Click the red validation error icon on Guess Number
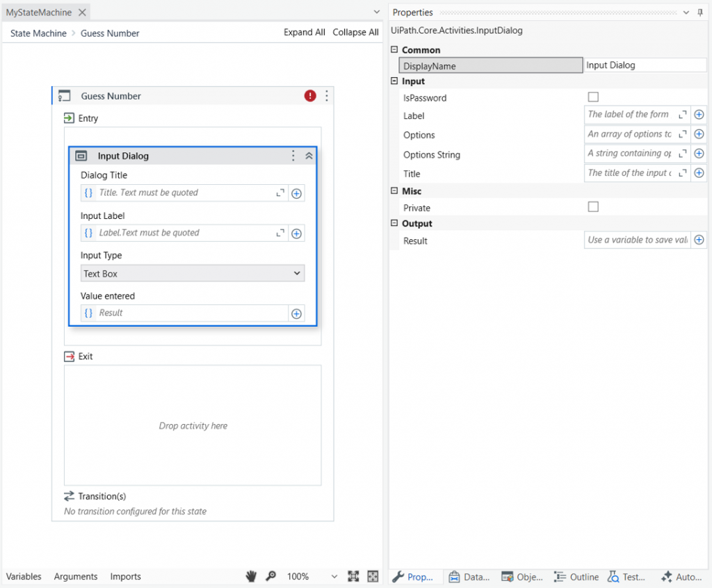 310,96
